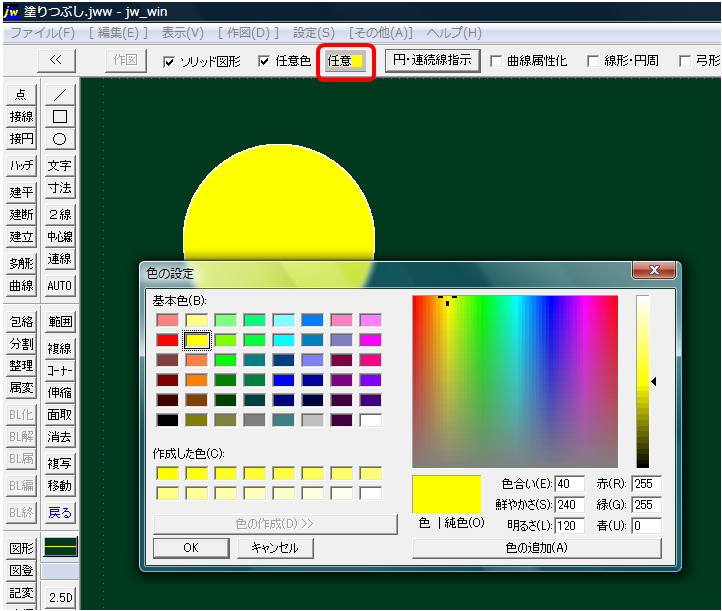The height and width of the screenshot is (611, 722).
Task: Choose the 文字 text tool
Action: (60, 166)
